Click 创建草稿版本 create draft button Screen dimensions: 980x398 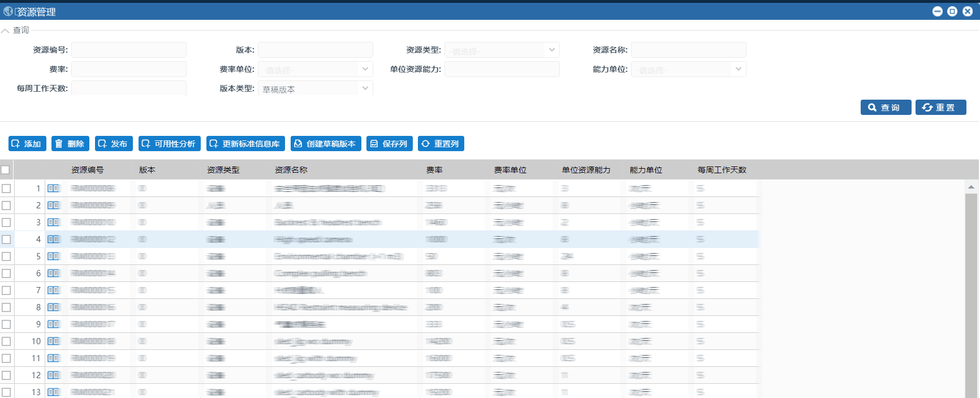click(326, 144)
